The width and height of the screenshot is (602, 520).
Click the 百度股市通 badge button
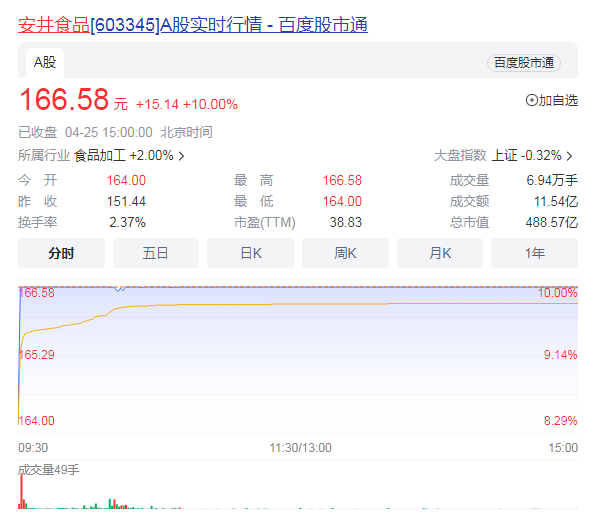[x=523, y=62]
